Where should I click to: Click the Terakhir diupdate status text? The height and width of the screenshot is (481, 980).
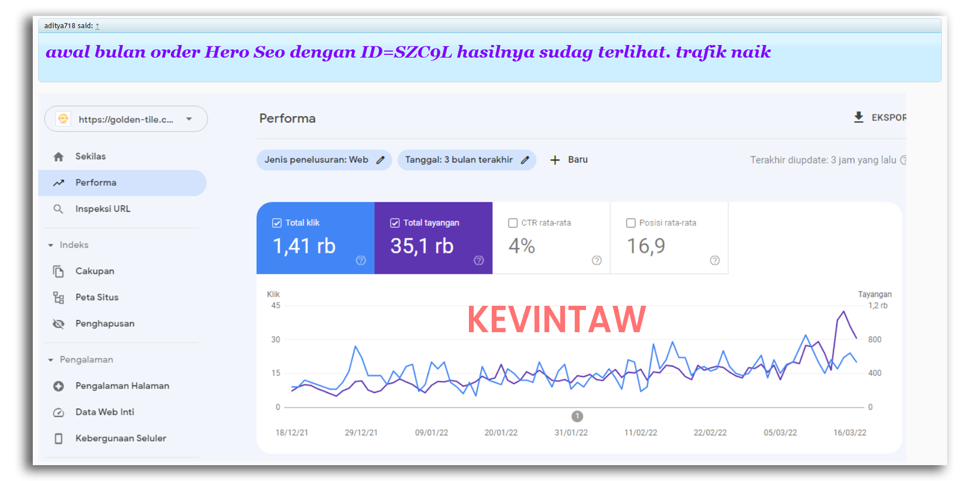coord(823,160)
